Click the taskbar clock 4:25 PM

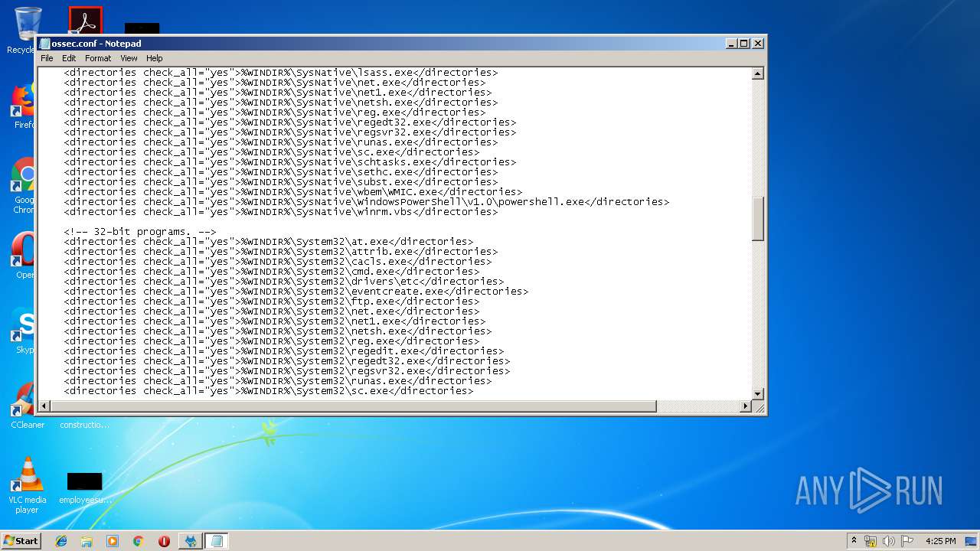(940, 541)
